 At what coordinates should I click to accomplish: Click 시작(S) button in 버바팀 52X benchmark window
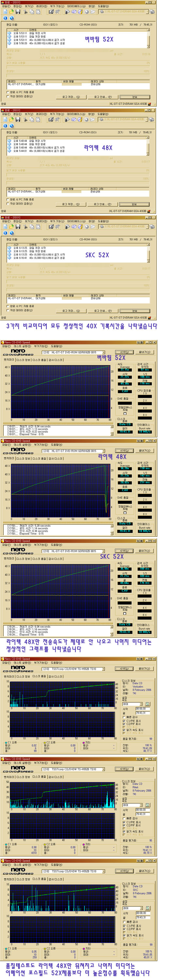(124, 352)
